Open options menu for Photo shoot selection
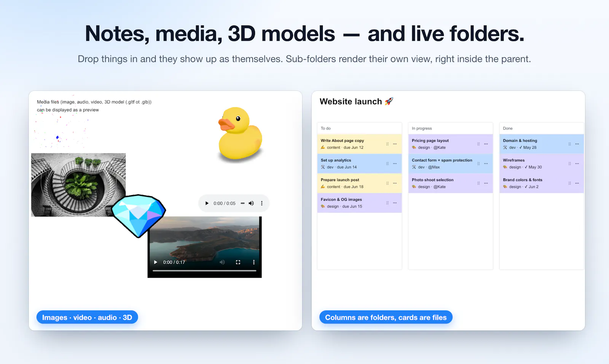Screen dimensions: 609x364 [486, 183]
